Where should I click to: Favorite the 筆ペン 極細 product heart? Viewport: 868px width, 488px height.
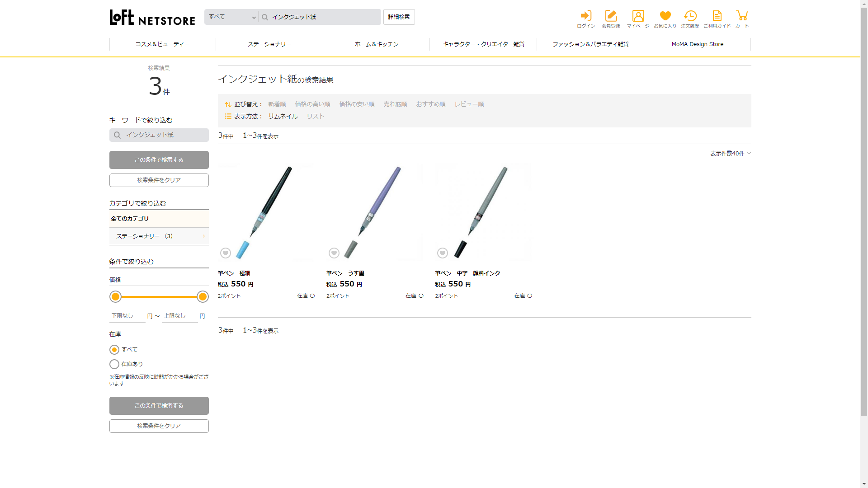(226, 253)
